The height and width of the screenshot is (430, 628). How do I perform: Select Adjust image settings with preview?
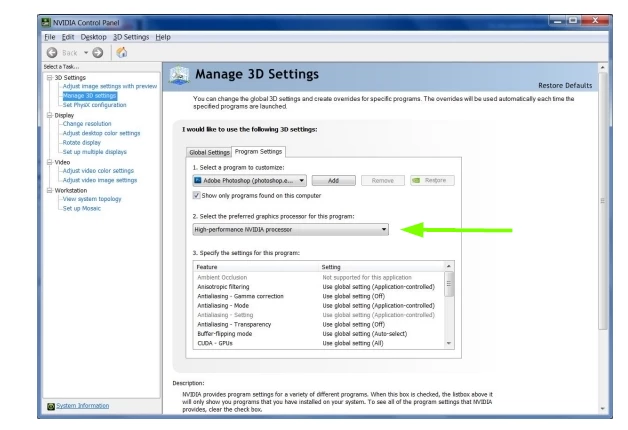click(x=110, y=86)
